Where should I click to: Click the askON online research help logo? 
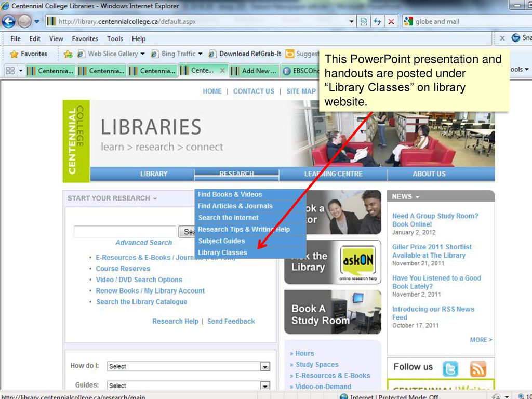(357, 262)
